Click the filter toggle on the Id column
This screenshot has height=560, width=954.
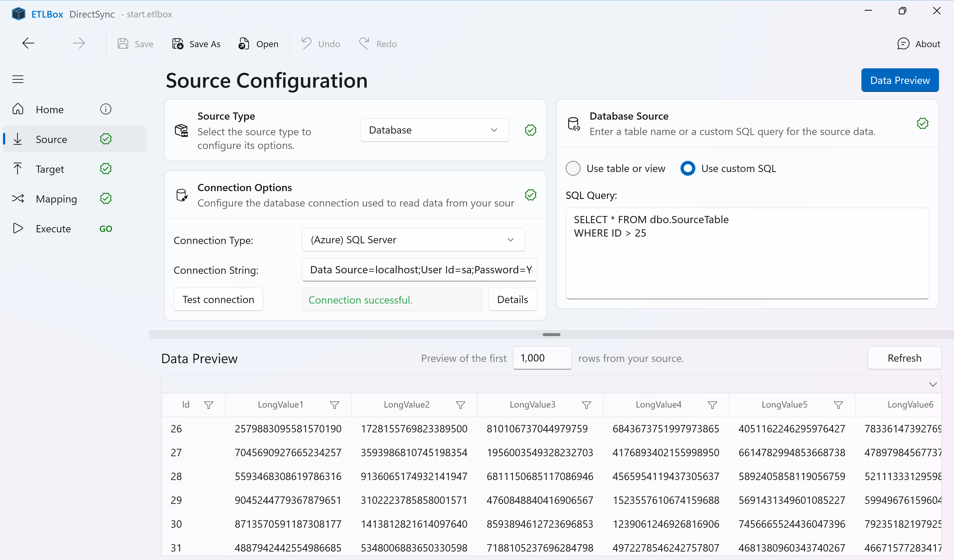tap(209, 405)
